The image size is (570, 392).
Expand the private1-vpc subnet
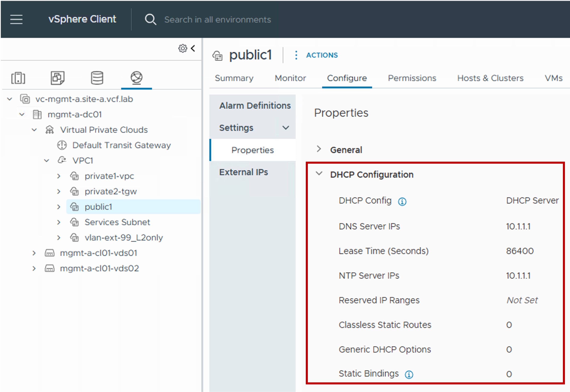[58, 176]
